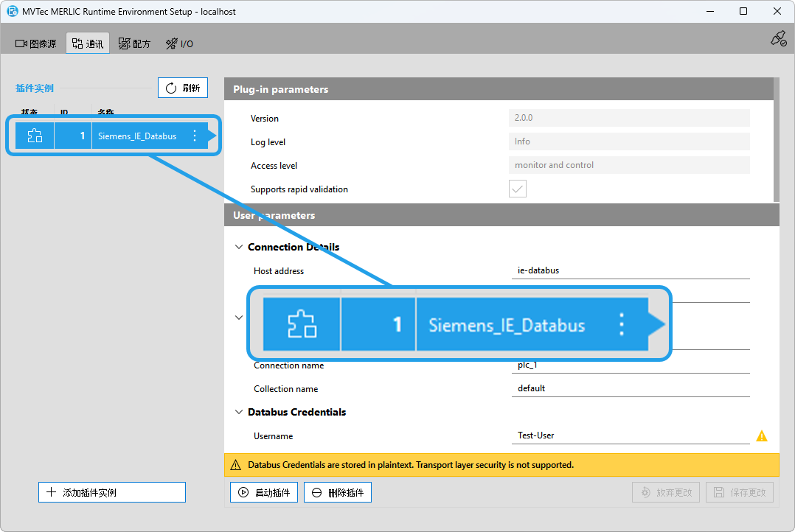Viewport: 795px width, 532px height.
Task: Open the 配方 tab
Action: [x=134, y=43]
